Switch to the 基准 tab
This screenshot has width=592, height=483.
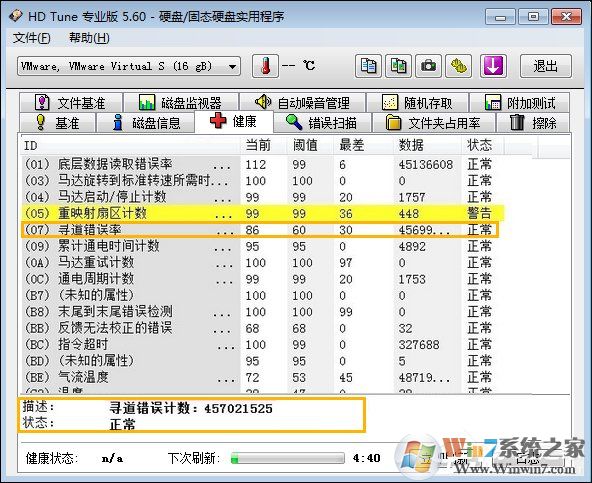click(x=57, y=122)
